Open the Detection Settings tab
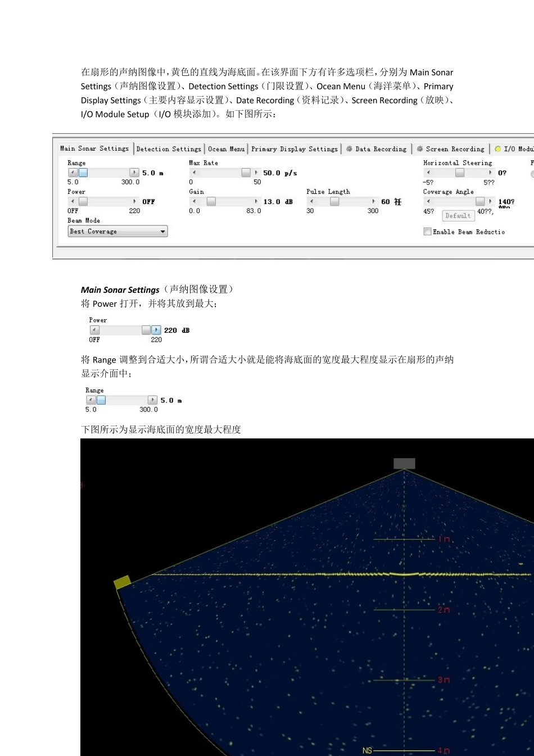The height and width of the screenshot is (756, 534). 169,149
